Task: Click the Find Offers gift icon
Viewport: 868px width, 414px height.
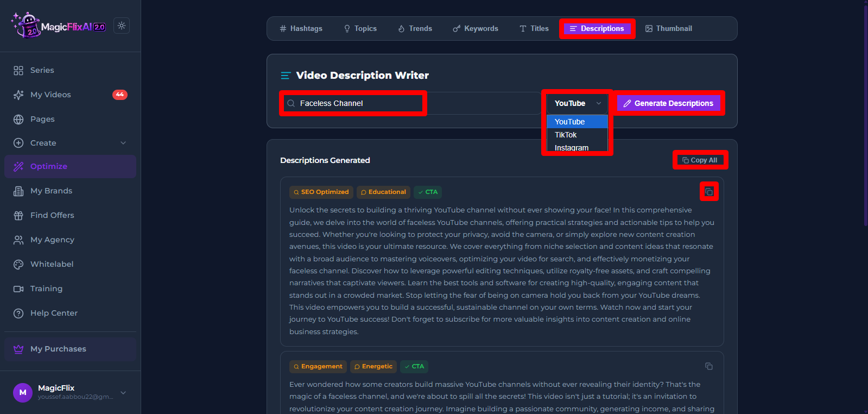Action: (x=18, y=215)
